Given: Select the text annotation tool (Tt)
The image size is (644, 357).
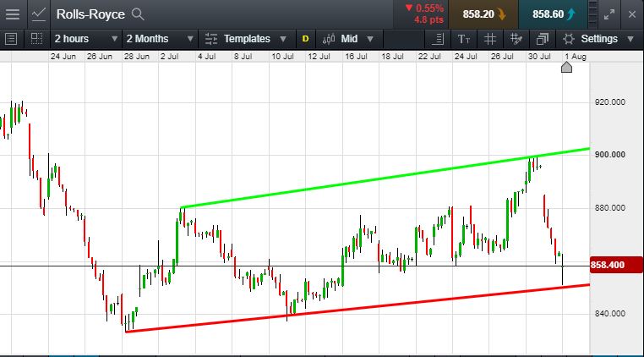Looking at the screenshot, I should pyautogui.click(x=464, y=39).
